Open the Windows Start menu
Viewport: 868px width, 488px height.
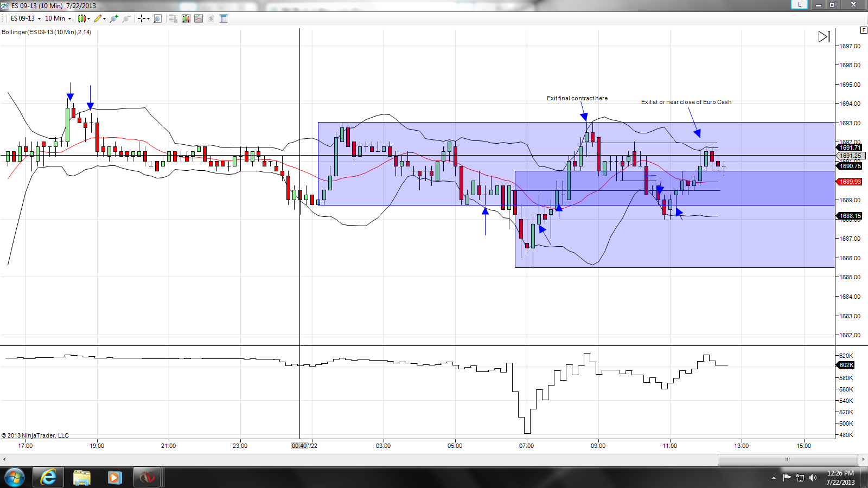coord(14,478)
